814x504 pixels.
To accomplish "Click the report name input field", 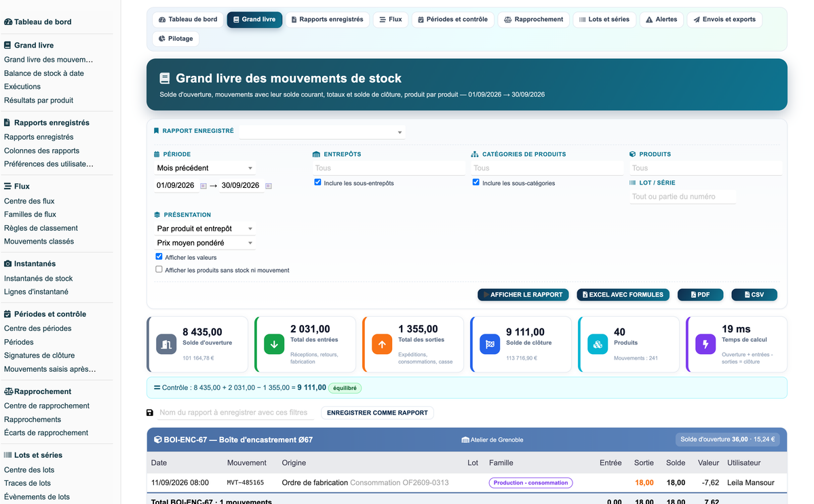I will coord(235,412).
